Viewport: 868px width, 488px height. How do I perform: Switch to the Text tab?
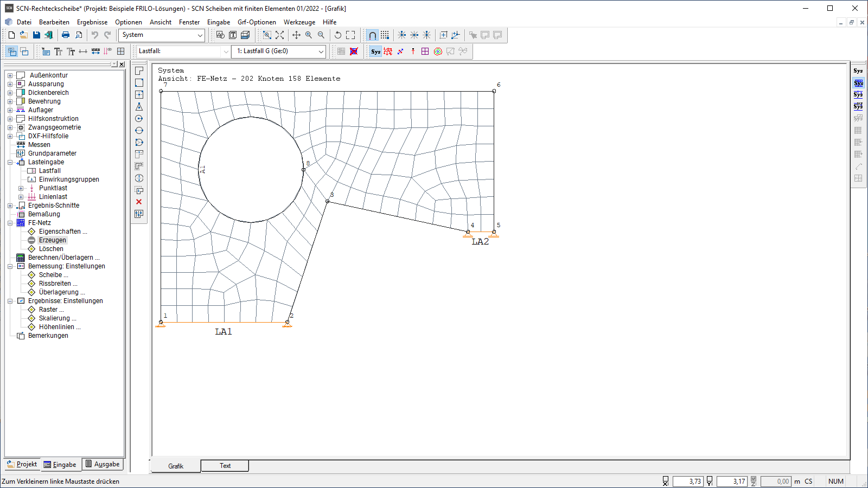pos(225,466)
